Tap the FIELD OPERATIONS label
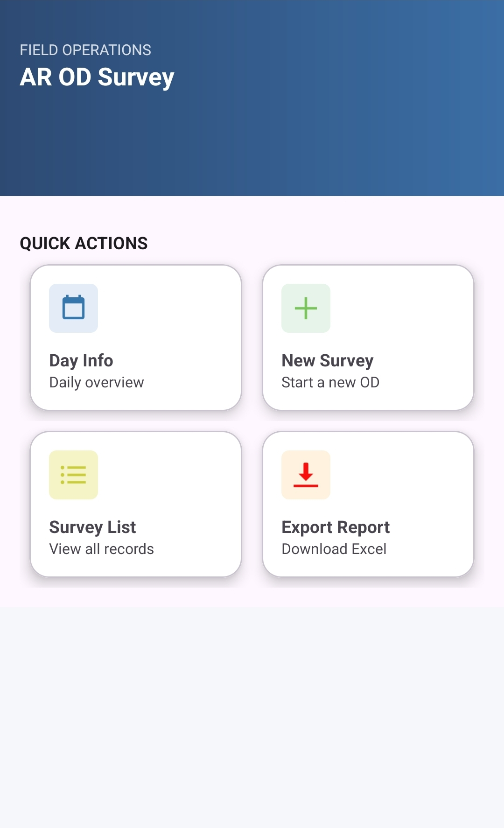 (x=85, y=50)
